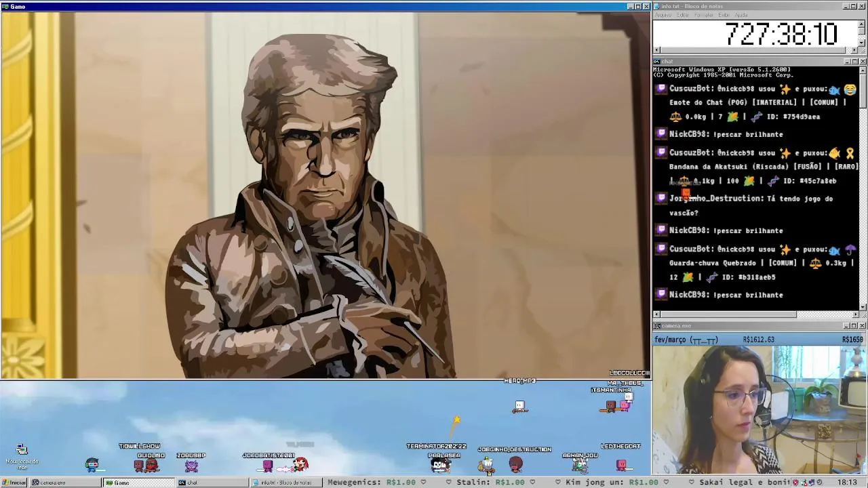Screen dimensions: 868x488
Task: Click Notepad horizontal scrollbar left arrow
Action: (x=656, y=50)
